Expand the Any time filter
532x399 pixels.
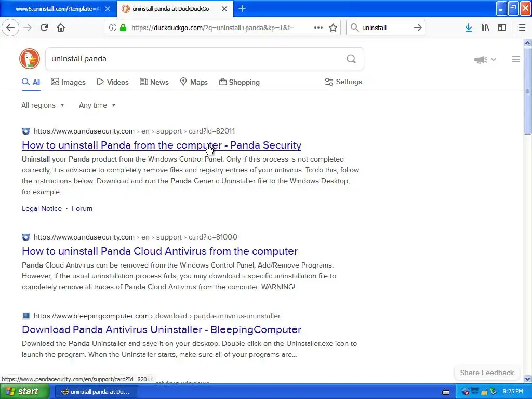point(97,105)
